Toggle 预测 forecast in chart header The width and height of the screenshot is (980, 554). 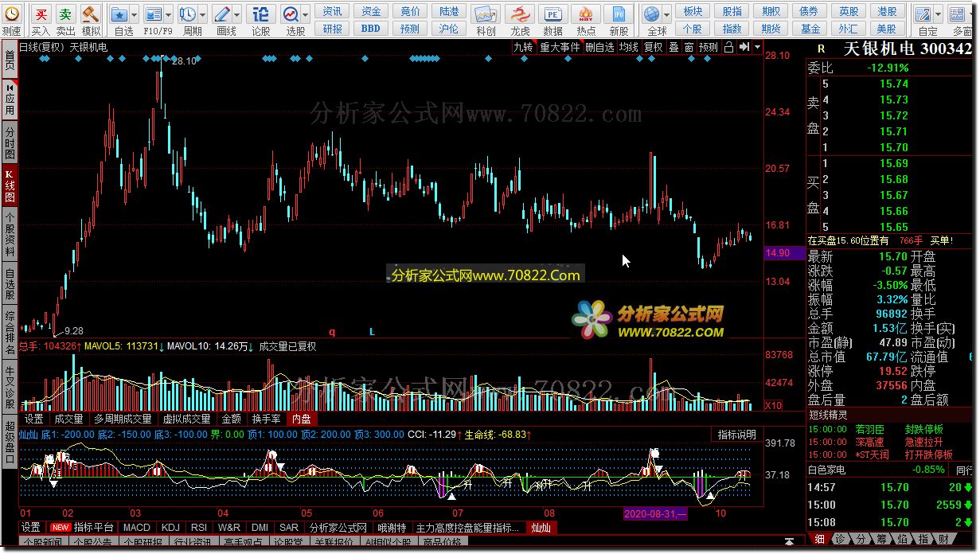pos(709,47)
